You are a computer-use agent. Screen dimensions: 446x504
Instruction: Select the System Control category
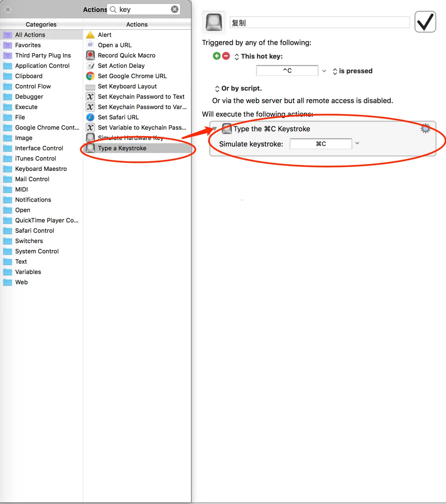(42, 251)
